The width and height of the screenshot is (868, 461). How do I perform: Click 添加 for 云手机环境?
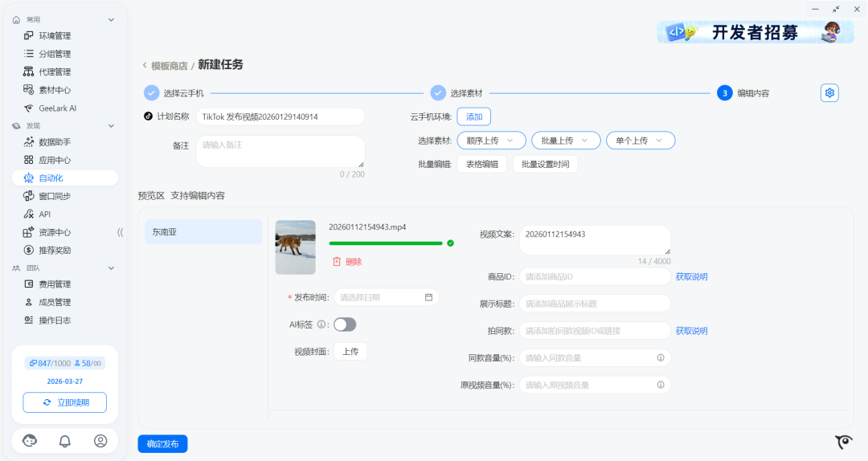[474, 116]
